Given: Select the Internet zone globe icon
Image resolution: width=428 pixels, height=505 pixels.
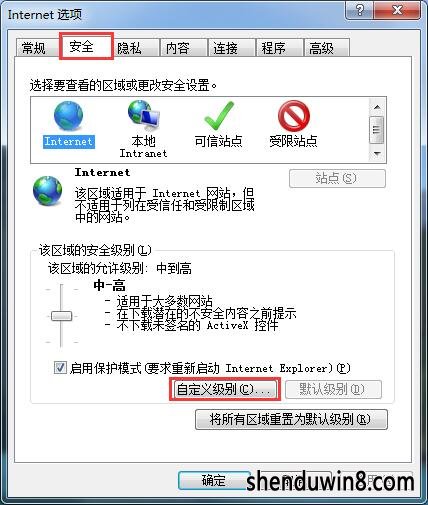Looking at the screenshot, I should (68, 116).
